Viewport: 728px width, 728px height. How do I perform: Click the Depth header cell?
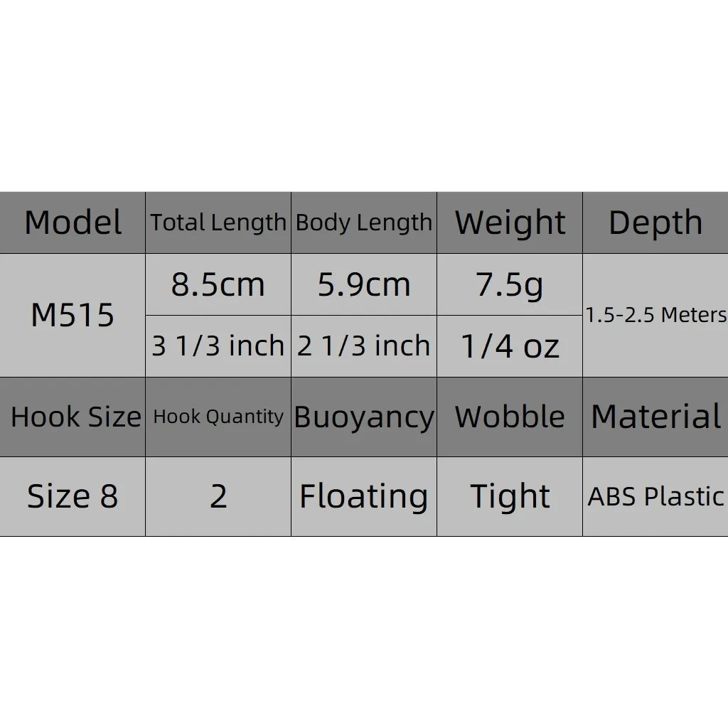(x=655, y=223)
